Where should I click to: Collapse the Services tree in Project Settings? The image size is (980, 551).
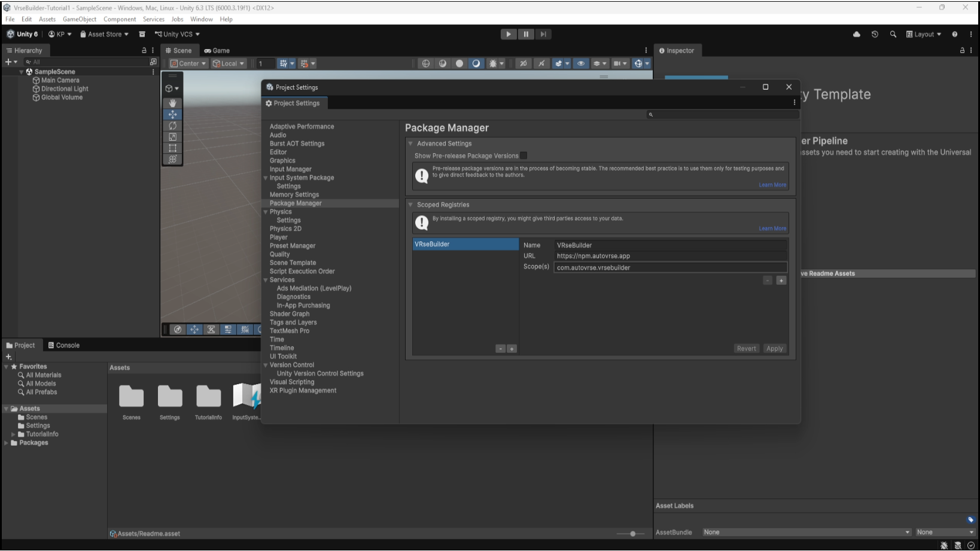coord(266,280)
